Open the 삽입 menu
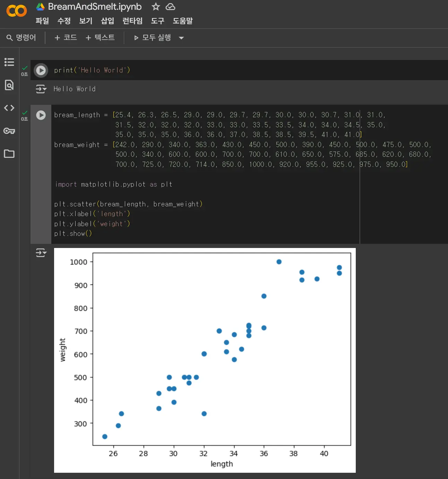This screenshot has height=479, width=448. coord(107,21)
